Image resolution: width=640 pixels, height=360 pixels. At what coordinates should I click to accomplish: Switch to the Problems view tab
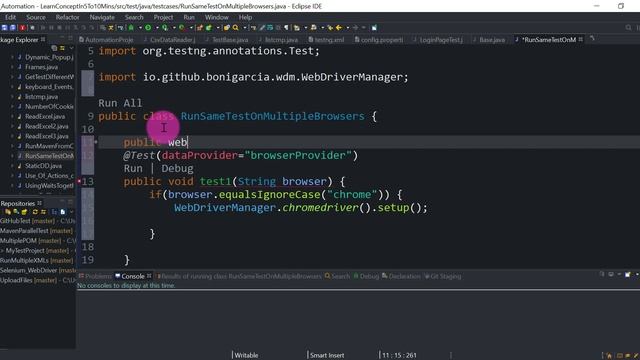95,276
